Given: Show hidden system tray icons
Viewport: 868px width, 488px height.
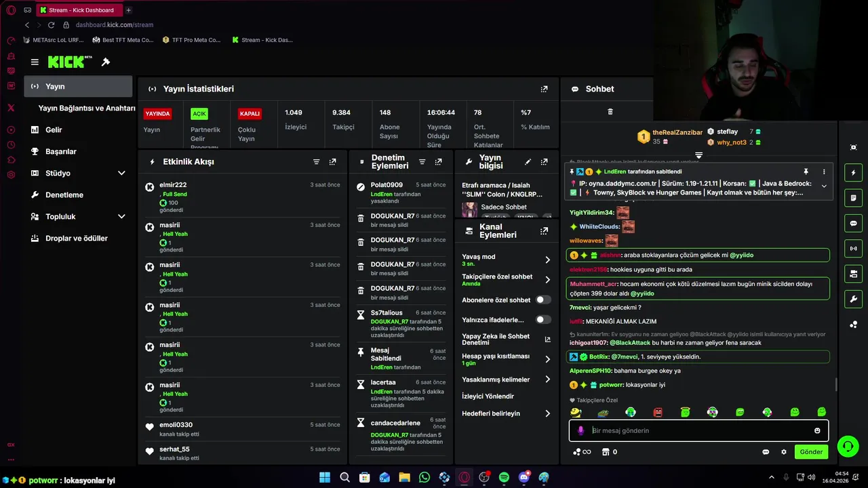Looking at the screenshot, I should tap(772, 477).
